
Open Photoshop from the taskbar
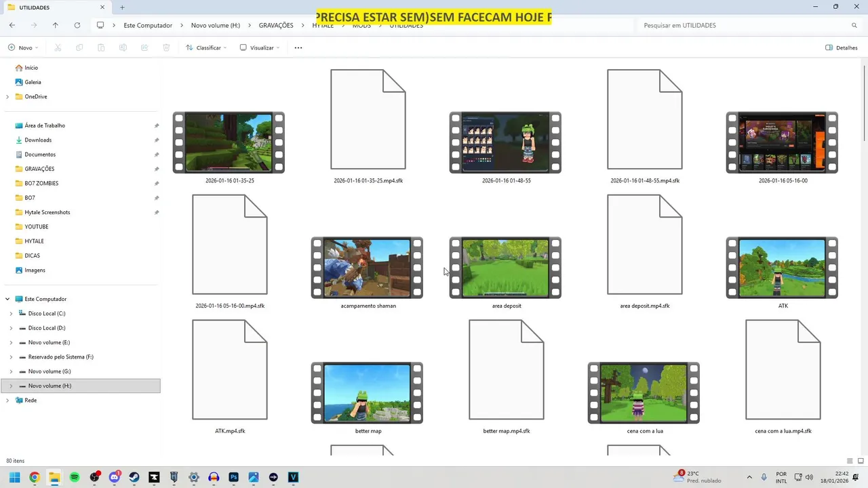(x=234, y=477)
